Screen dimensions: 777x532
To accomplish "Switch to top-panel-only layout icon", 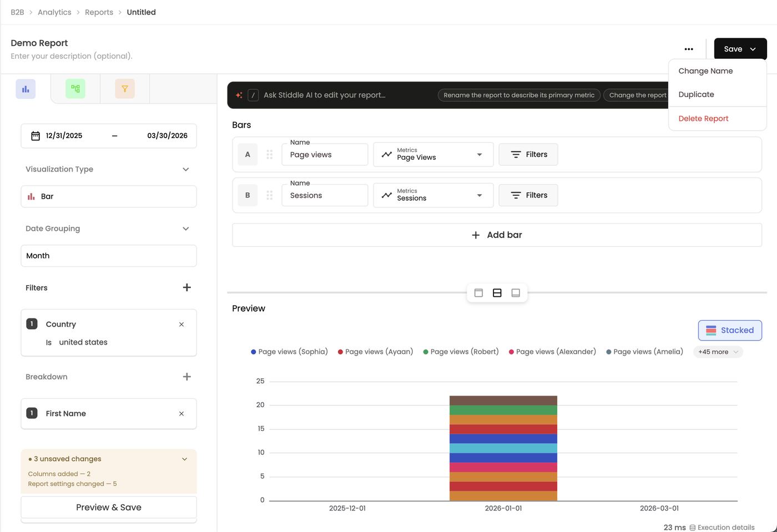I will coord(478,293).
